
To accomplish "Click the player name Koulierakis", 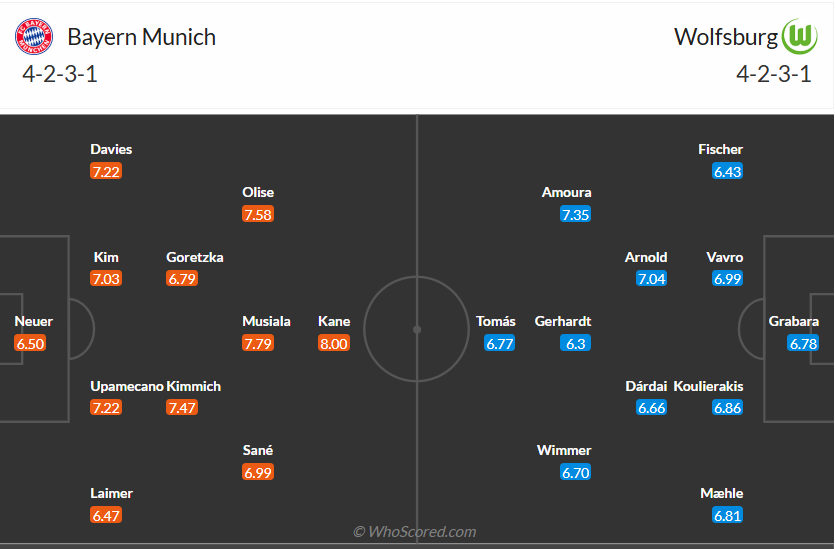I will click(709, 386).
